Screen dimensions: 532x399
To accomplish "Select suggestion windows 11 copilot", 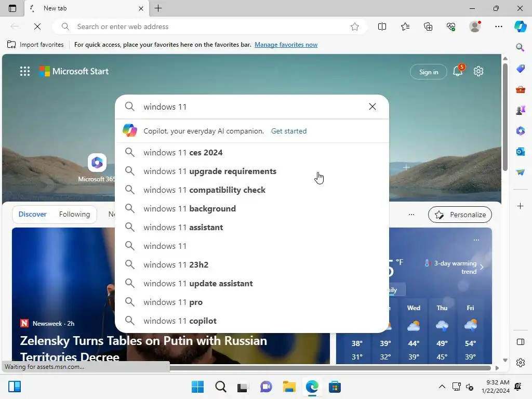I will (252, 320).
